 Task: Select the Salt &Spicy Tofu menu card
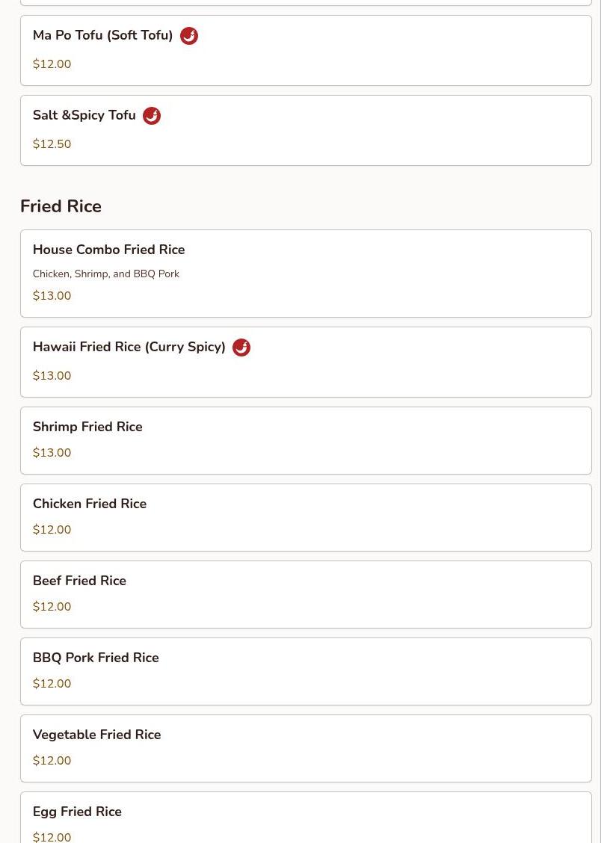(x=306, y=131)
